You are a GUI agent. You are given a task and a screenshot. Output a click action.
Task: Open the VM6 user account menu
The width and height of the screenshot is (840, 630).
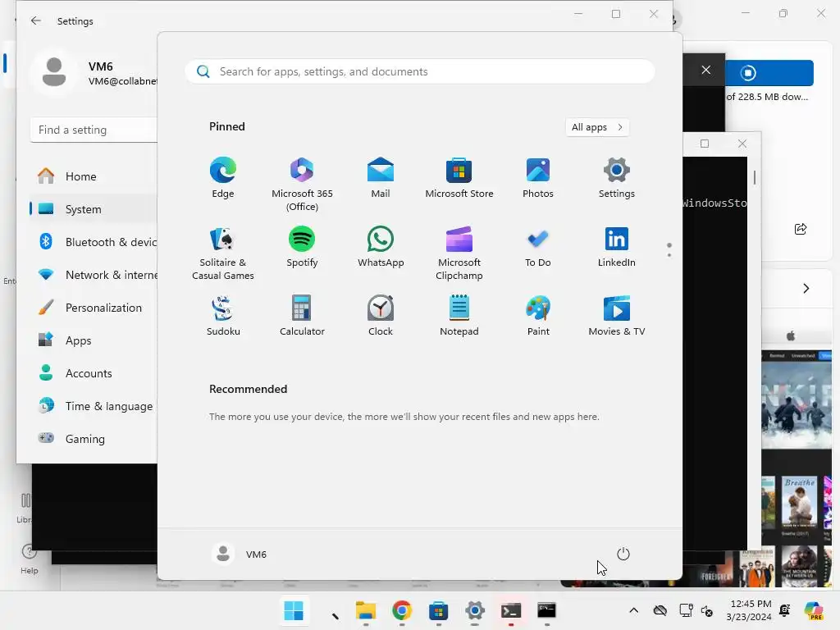240,554
